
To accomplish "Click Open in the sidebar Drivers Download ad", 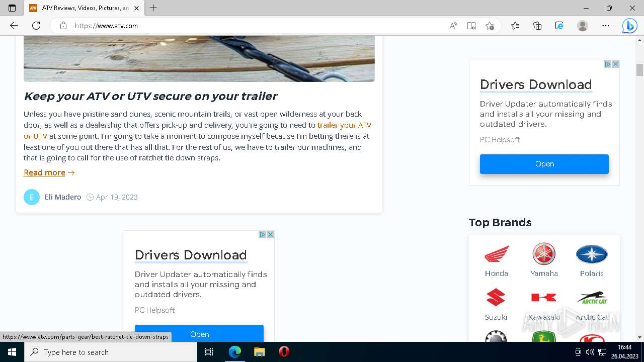I will [x=544, y=164].
